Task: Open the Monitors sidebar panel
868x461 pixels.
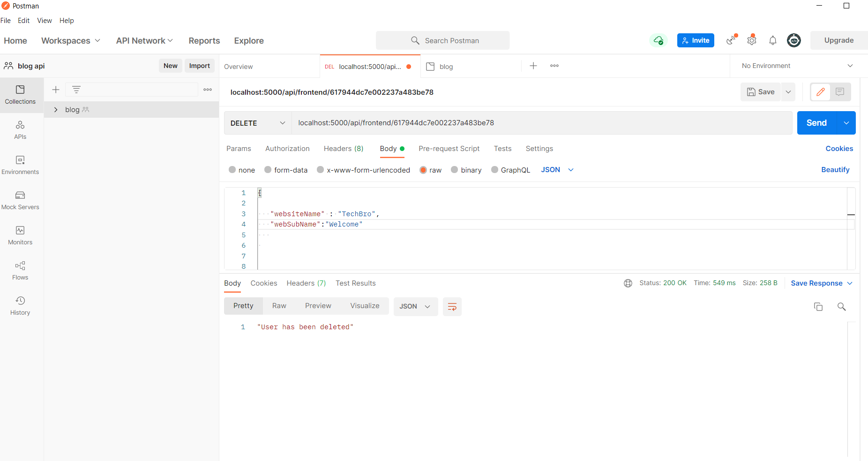Action: click(x=20, y=235)
